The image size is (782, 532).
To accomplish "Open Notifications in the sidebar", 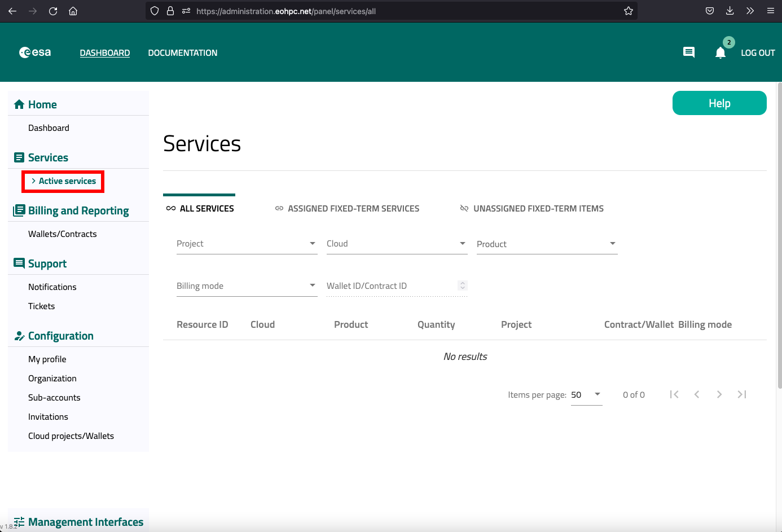I will click(52, 287).
